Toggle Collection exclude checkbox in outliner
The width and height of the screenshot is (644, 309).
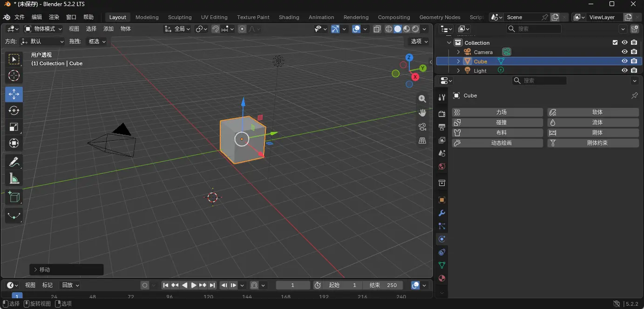(615, 42)
